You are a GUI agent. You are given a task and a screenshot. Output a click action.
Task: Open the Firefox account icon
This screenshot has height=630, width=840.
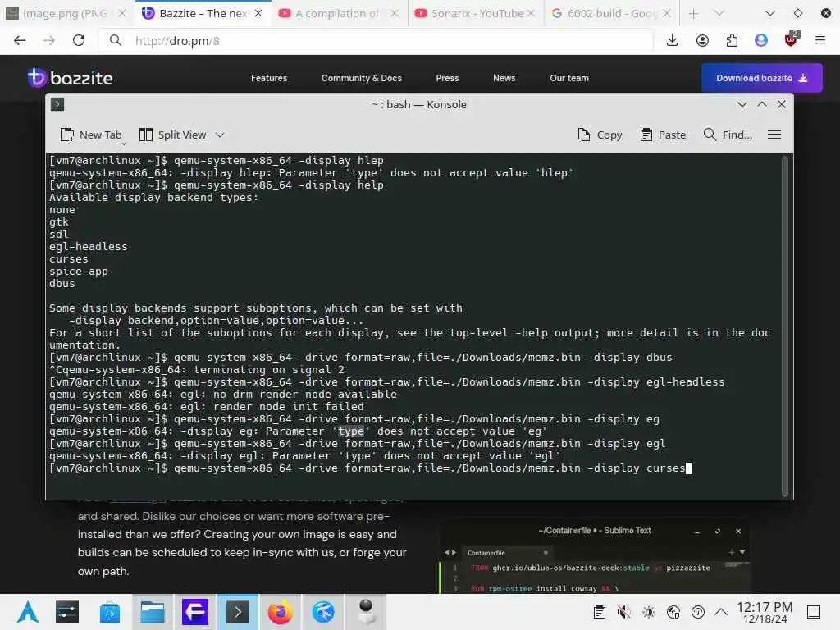(702, 41)
